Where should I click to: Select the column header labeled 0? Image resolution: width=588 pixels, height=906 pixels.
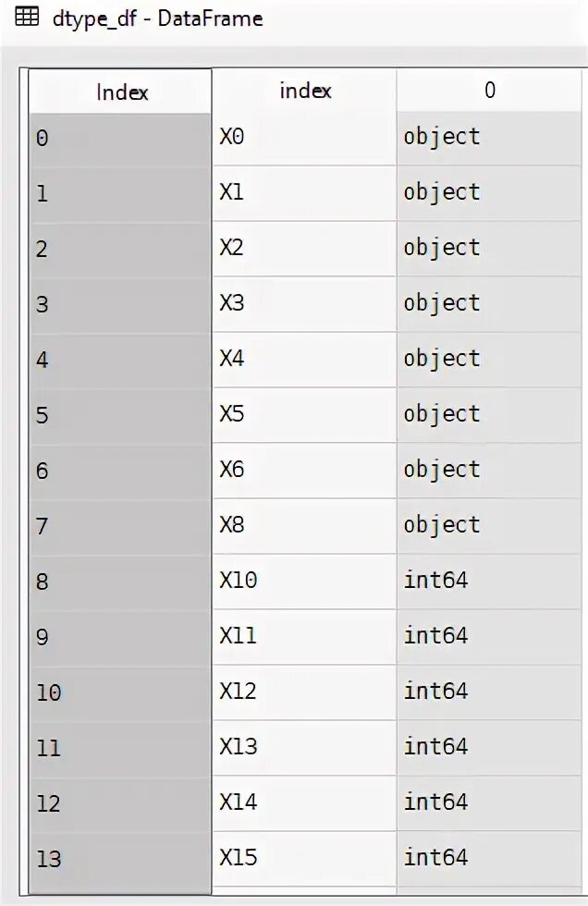[x=489, y=91]
